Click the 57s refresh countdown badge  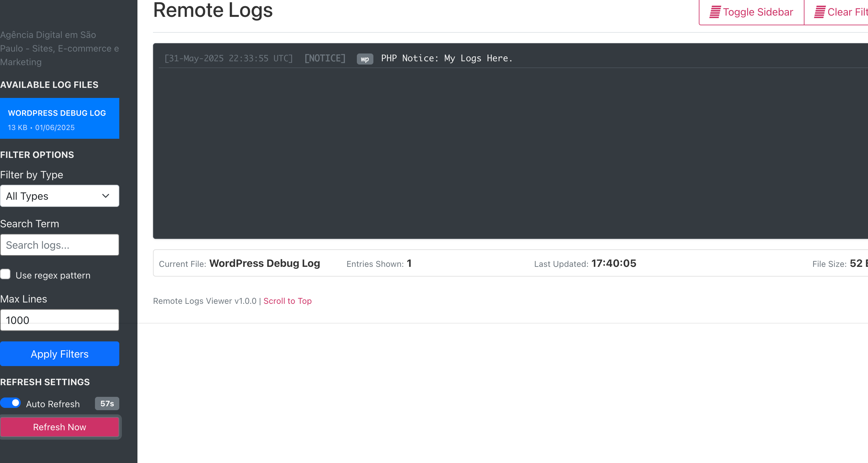tap(107, 403)
